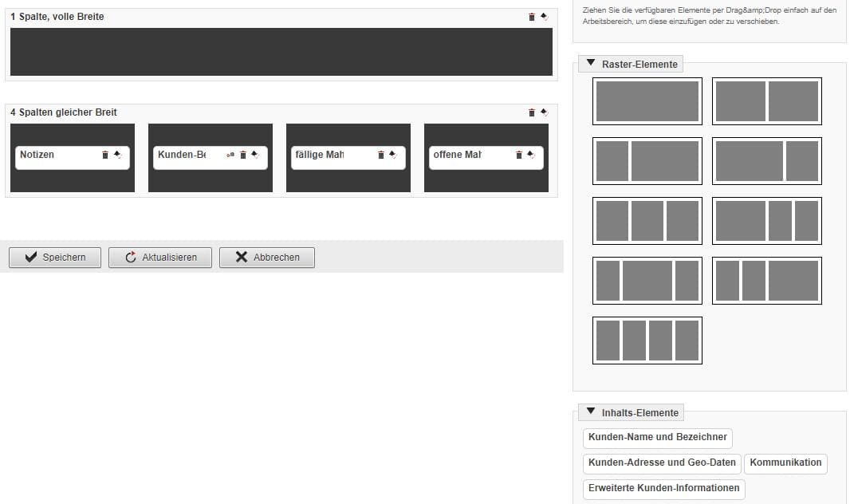
Task: Collapse the Raster-Elemente section
Action: (x=591, y=63)
